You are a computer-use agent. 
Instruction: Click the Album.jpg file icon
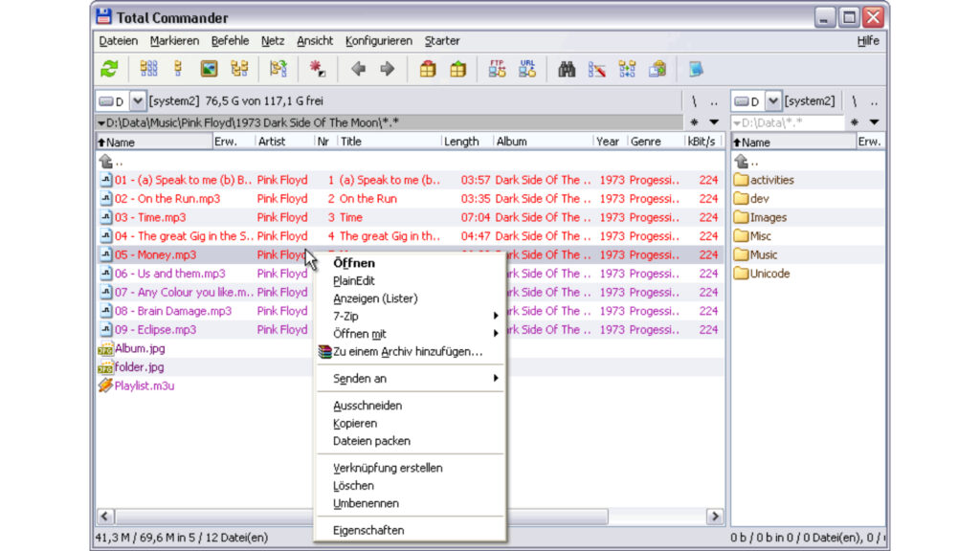(x=105, y=348)
